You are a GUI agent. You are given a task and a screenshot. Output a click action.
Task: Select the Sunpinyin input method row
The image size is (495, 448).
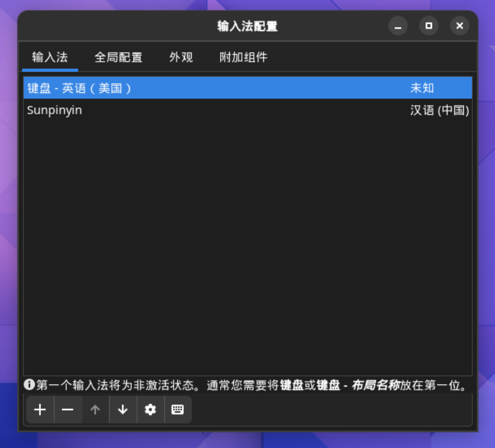point(247,110)
